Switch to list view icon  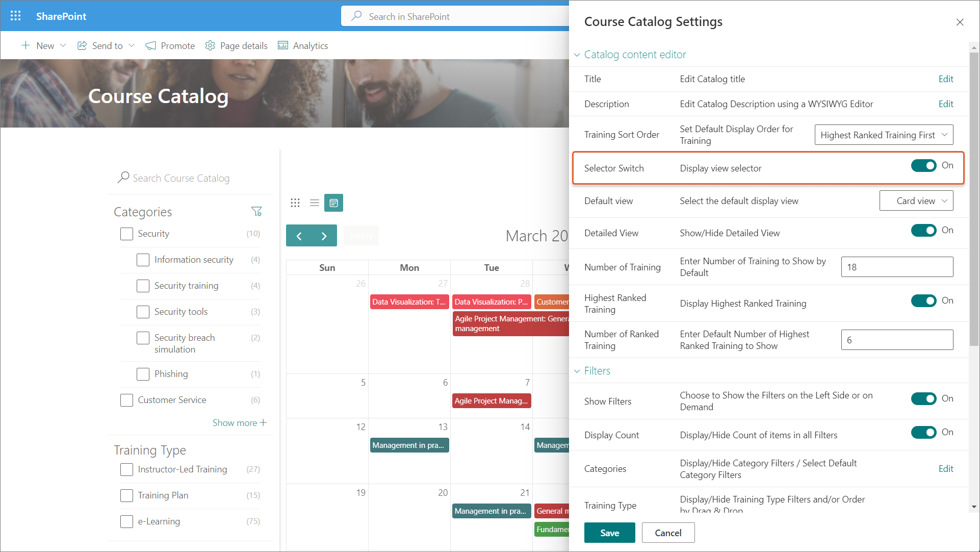click(315, 203)
